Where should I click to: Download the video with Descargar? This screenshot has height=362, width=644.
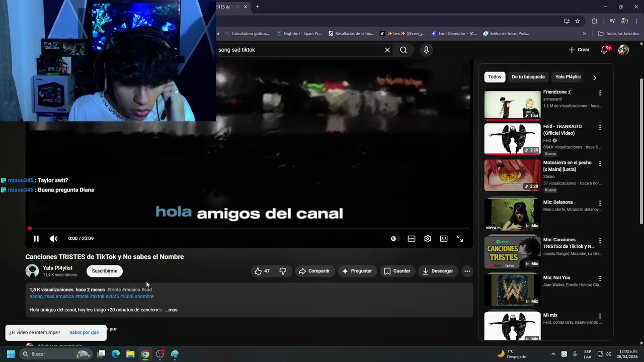[438, 271]
